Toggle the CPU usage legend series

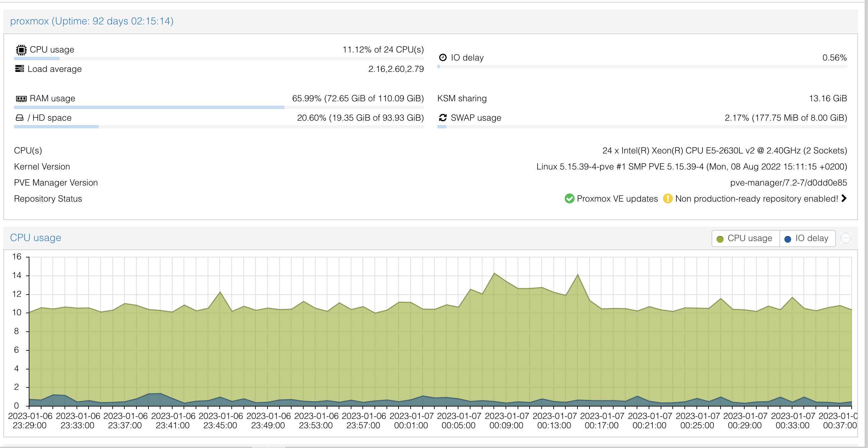pyautogui.click(x=745, y=238)
